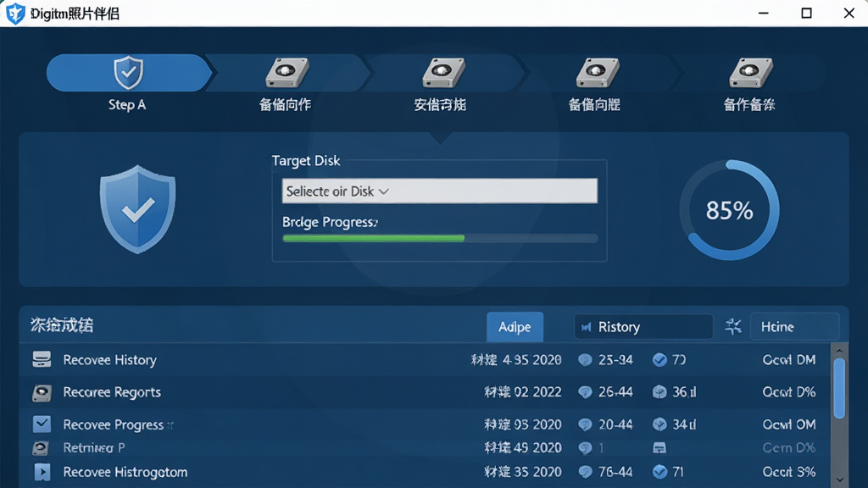Click the list scrollbar down arrow

839,480
